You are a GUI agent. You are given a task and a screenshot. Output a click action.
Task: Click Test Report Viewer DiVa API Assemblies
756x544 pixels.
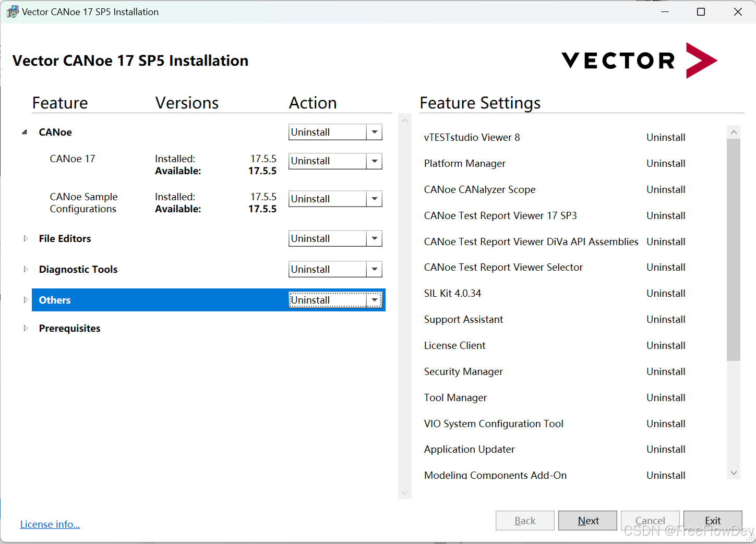[x=531, y=241]
